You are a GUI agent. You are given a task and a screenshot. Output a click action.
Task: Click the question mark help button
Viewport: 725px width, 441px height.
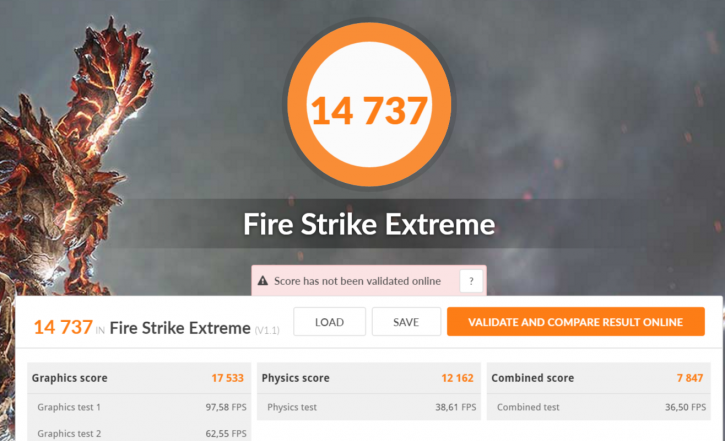(x=471, y=281)
